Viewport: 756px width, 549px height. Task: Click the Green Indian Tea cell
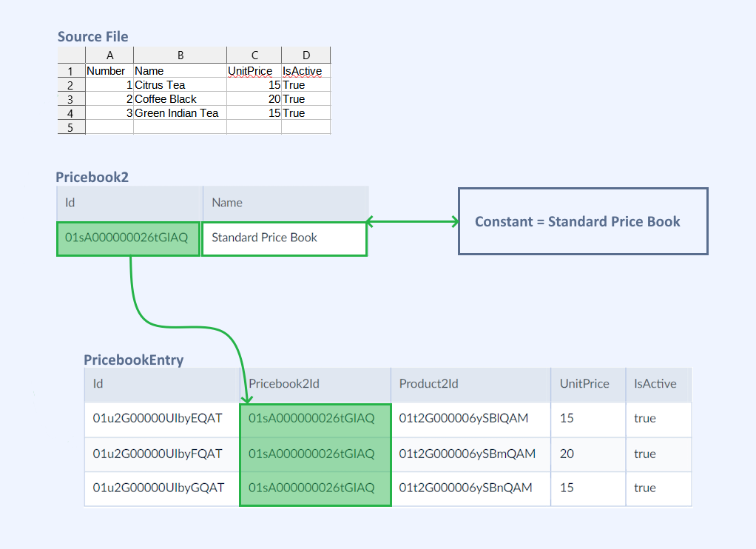pos(180,113)
